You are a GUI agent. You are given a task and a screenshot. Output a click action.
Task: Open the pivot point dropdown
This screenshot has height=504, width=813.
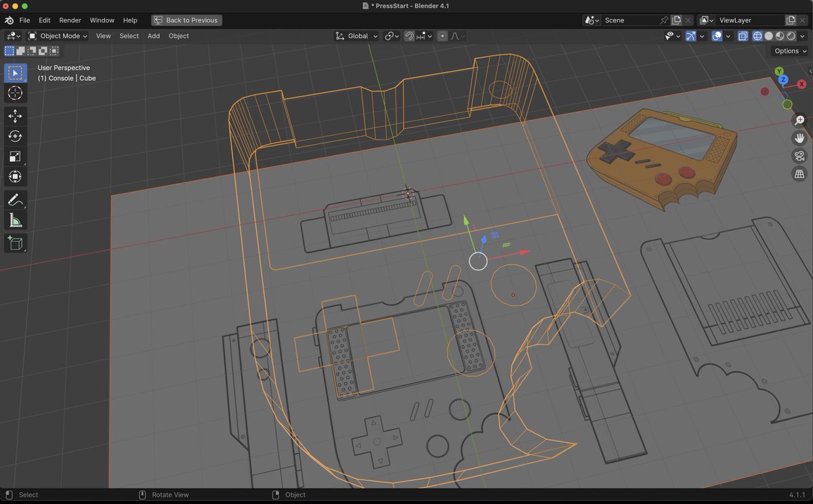click(392, 36)
